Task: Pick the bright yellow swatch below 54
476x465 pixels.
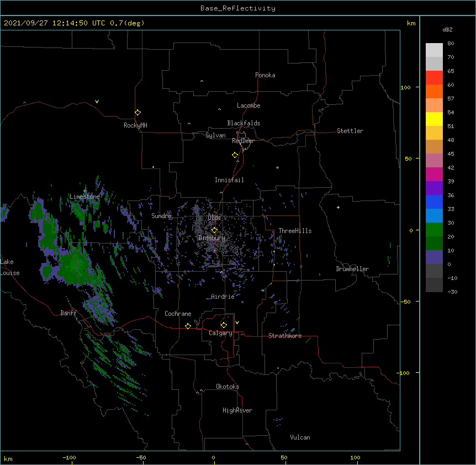Action: click(x=434, y=119)
